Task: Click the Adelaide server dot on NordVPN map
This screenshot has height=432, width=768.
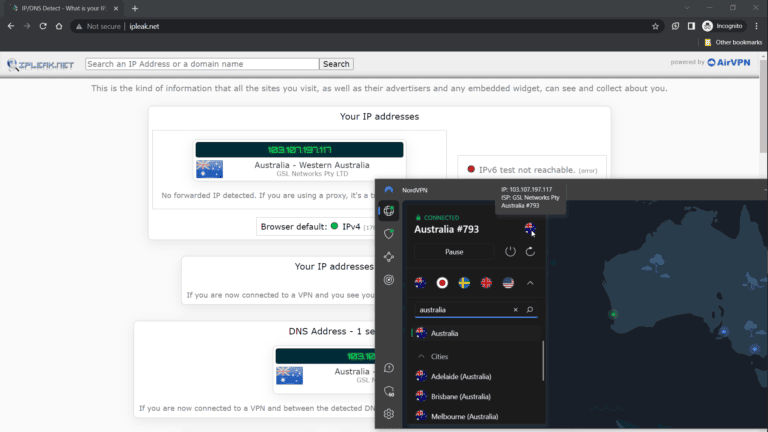Action: tap(724, 332)
